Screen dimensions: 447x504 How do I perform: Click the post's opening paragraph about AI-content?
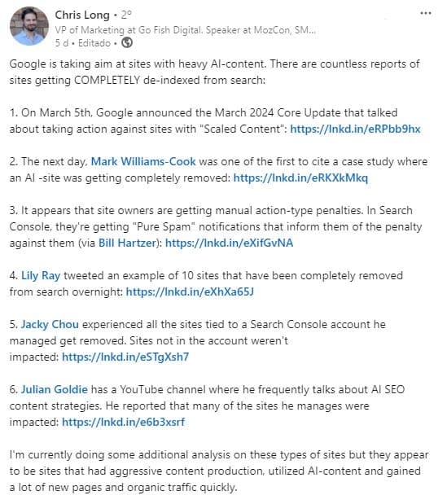tap(214, 72)
